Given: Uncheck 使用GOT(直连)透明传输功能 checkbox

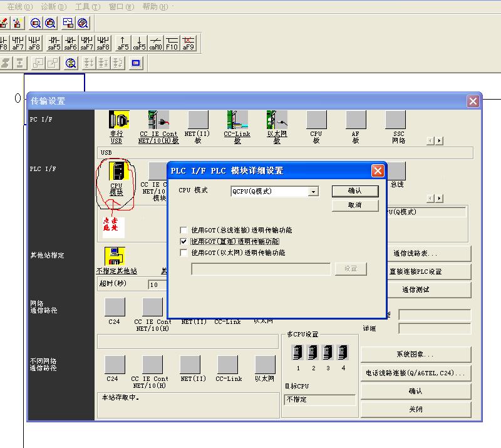Looking at the screenshot, I should 183,241.
